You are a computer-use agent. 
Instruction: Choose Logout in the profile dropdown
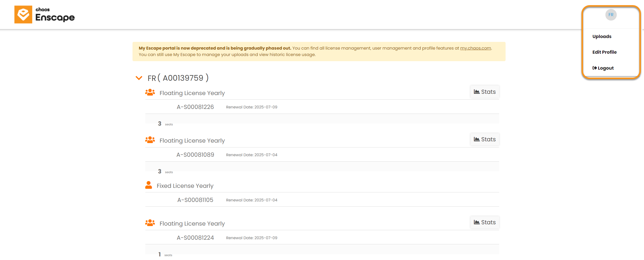(603, 68)
